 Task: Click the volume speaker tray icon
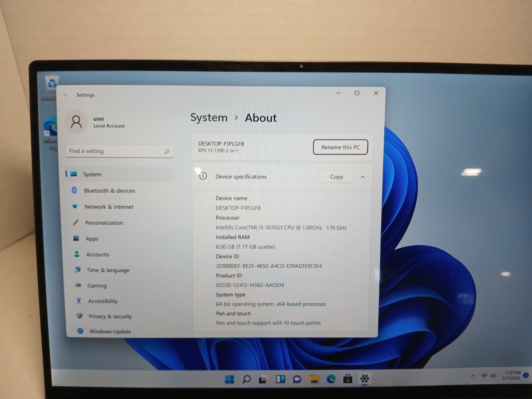click(x=493, y=376)
